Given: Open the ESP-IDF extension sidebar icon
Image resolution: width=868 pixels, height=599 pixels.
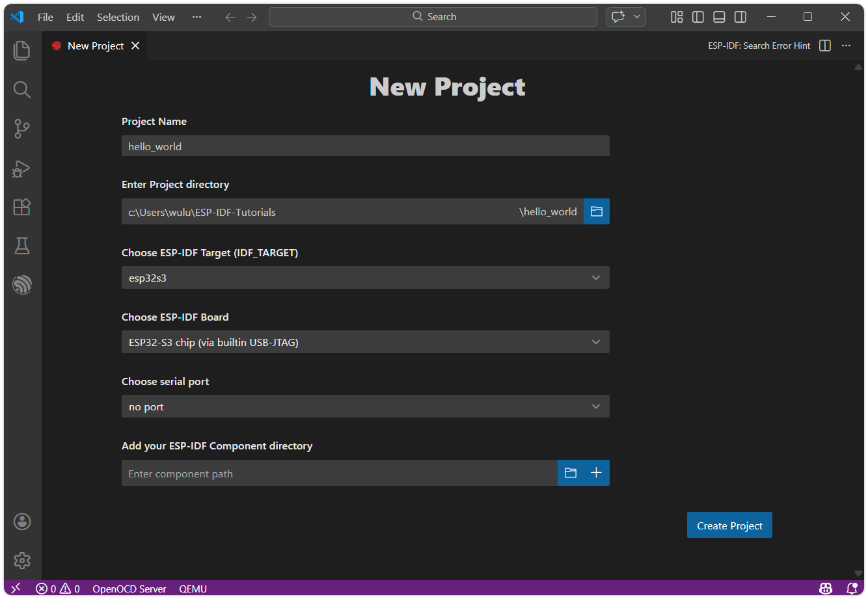Looking at the screenshot, I should 22,284.
